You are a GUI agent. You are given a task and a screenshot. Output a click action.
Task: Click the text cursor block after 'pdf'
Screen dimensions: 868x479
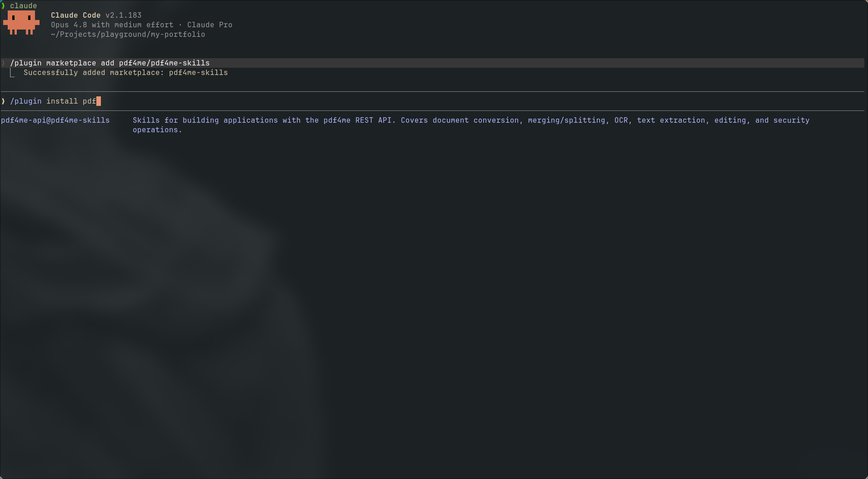pyautogui.click(x=99, y=101)
